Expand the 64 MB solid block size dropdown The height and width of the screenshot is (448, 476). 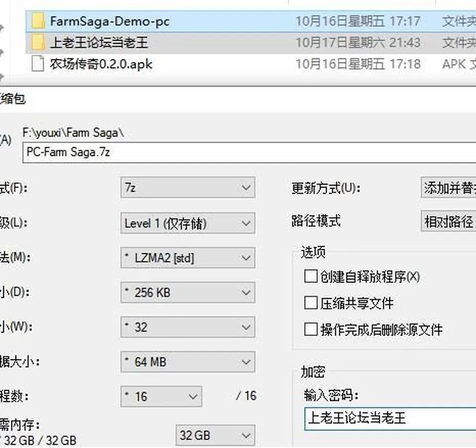click(x=187, y=362)
